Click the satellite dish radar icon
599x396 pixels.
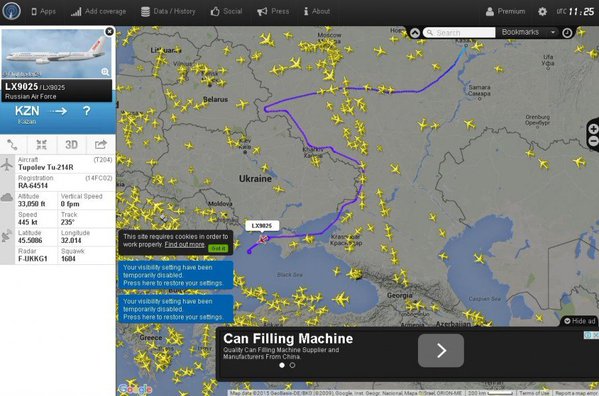click(7, 235)
